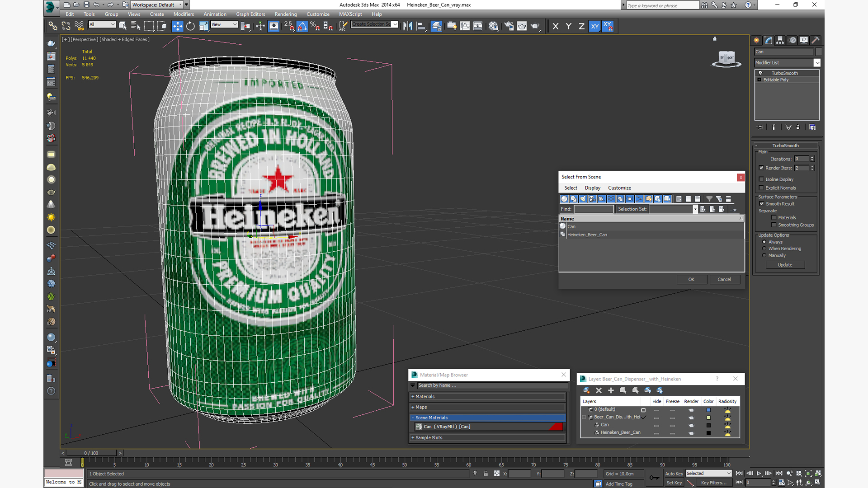
Task: Activate the Select and Move tool
Action: [x=177, y=26]
